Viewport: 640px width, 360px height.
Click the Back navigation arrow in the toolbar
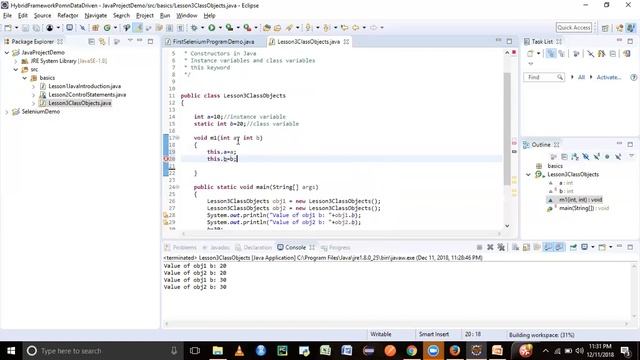(356, 28)
